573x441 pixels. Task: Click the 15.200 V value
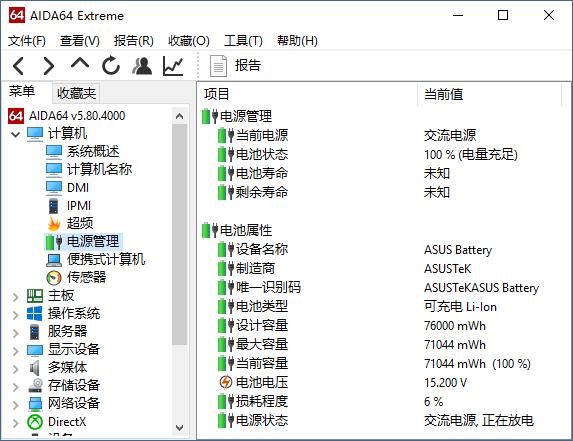point(445,383)
